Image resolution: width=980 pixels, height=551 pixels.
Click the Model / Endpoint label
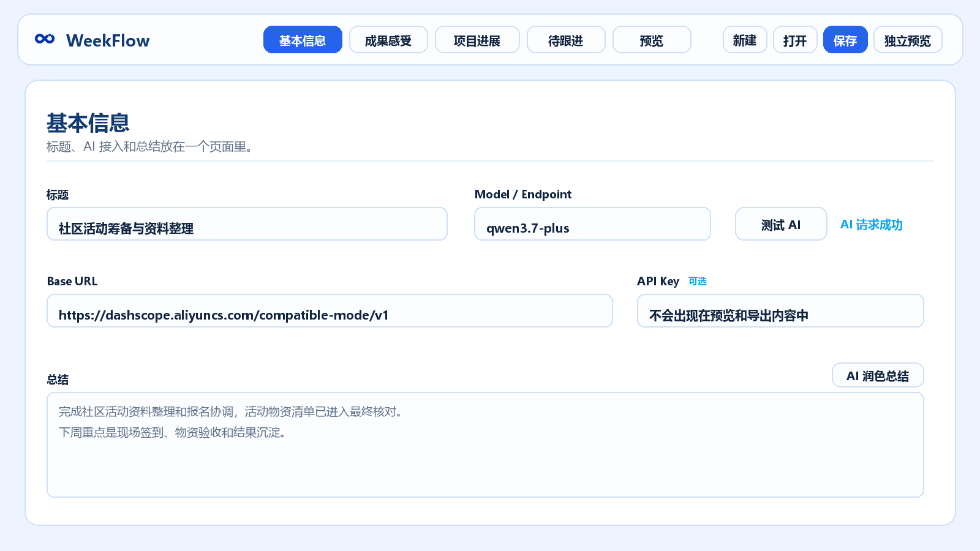coord(523,194)
